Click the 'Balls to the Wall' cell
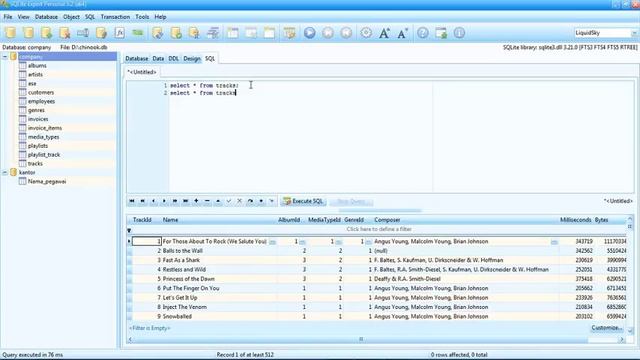 219,251
